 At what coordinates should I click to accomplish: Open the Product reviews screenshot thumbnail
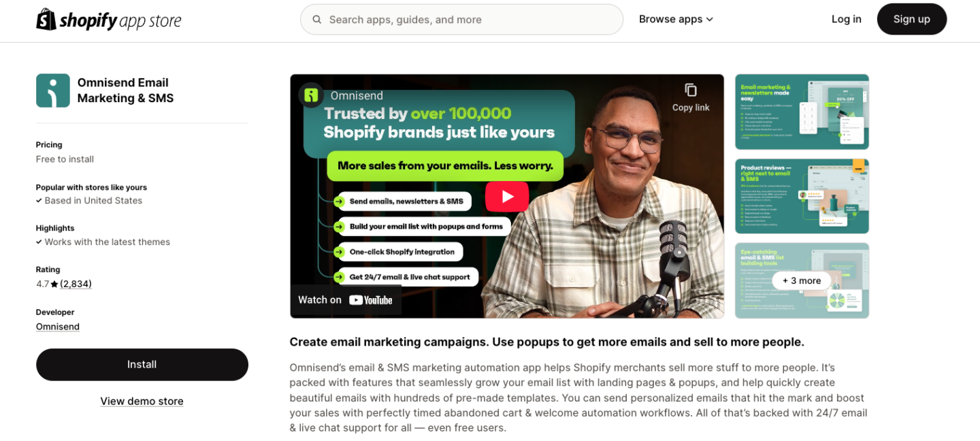[x=802, y=196]
